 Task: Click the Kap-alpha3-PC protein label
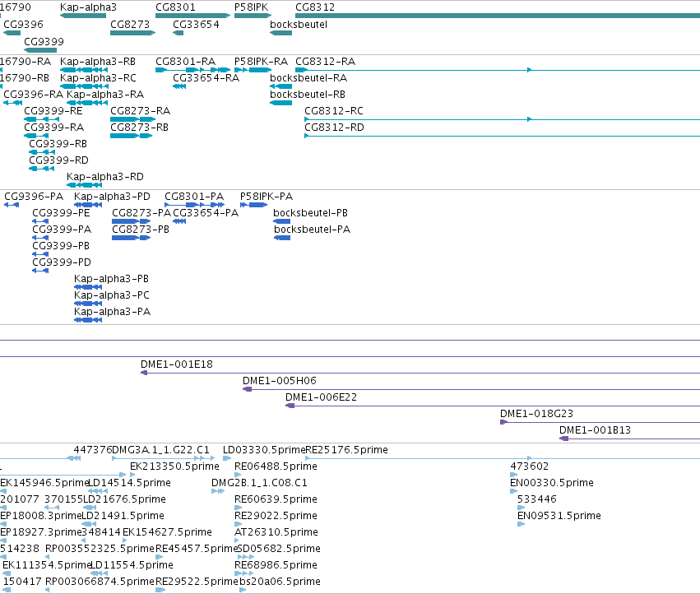coord(112,295)
